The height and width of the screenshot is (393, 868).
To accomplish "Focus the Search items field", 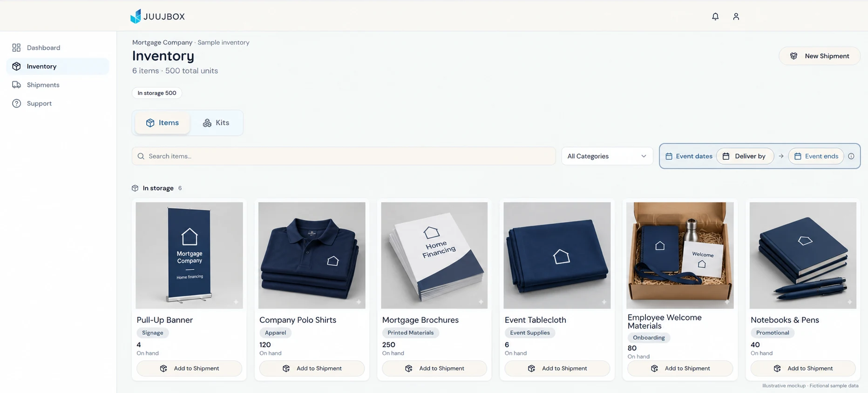I will click(x=344, y=156).
